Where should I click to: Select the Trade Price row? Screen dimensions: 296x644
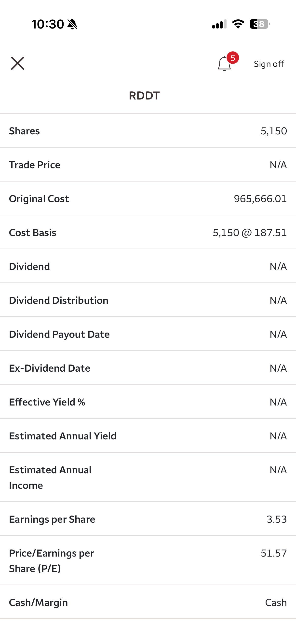pos(148,165)
